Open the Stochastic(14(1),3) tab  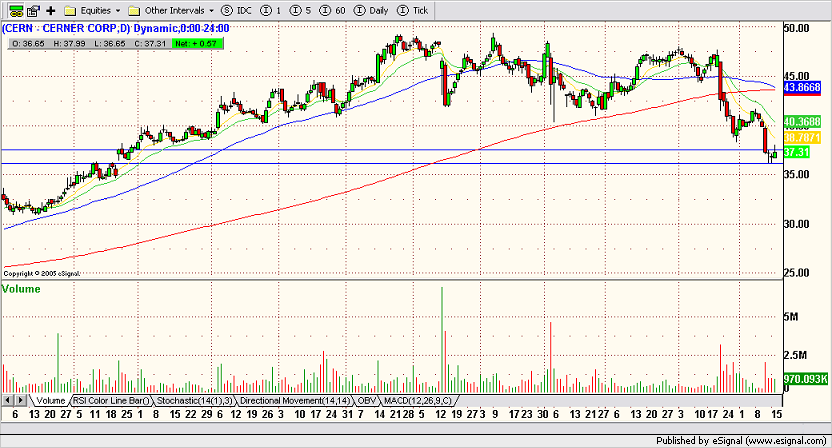pyautogui.click(x=195, y=401)
